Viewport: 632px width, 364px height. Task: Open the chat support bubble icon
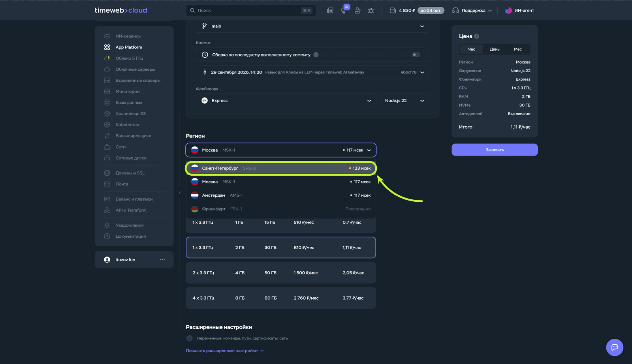615,347
